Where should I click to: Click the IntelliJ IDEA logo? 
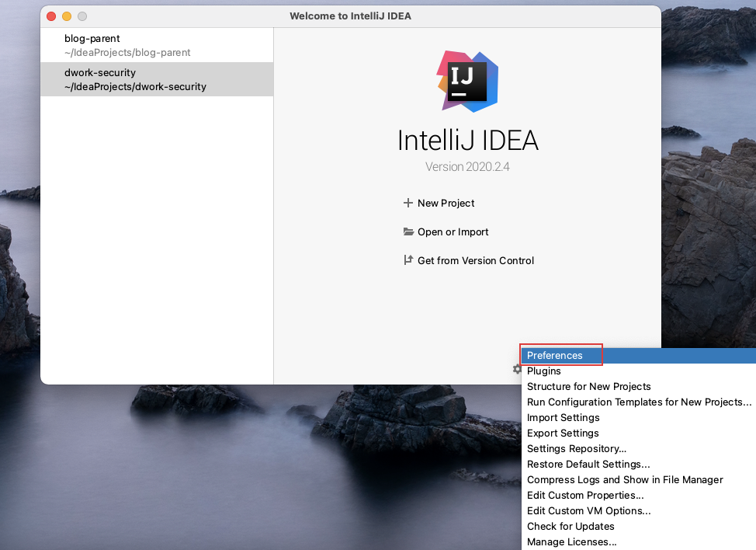point(467,82)
